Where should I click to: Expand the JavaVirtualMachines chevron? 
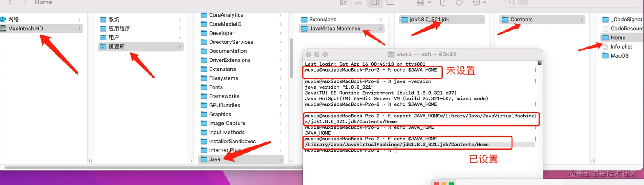click(x=381, y=29)
